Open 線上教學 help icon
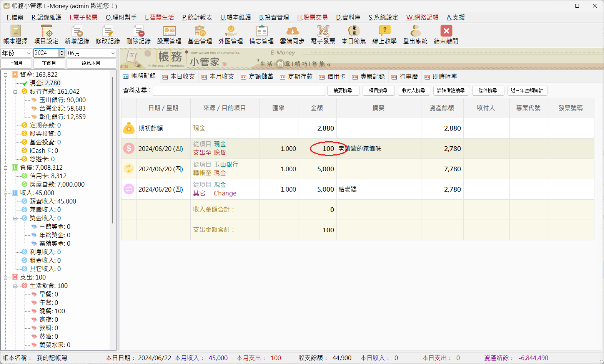604x364 pixels. [x=384, y=35]
